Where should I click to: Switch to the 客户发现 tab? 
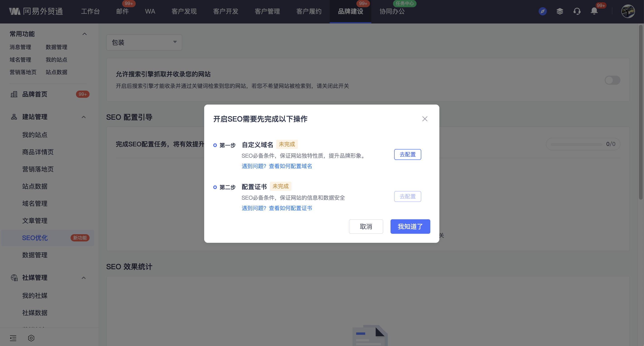[x=184, y=12]
